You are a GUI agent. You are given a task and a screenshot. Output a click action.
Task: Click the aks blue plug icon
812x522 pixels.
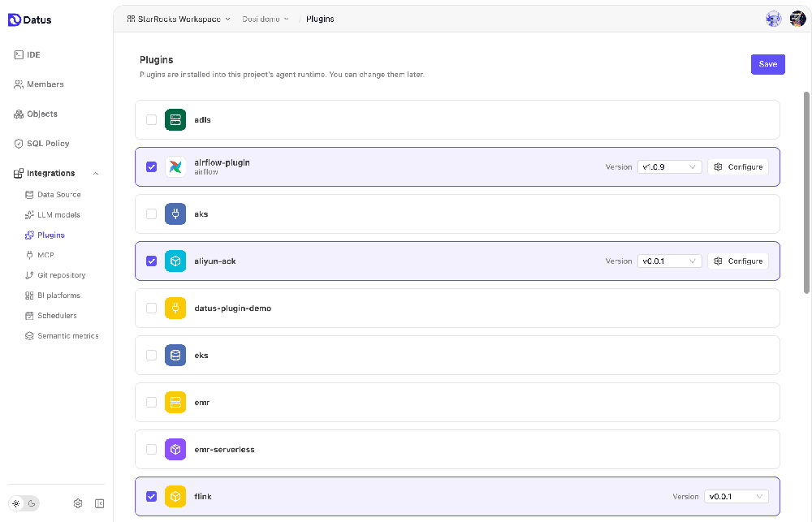(x=175, y=214)
